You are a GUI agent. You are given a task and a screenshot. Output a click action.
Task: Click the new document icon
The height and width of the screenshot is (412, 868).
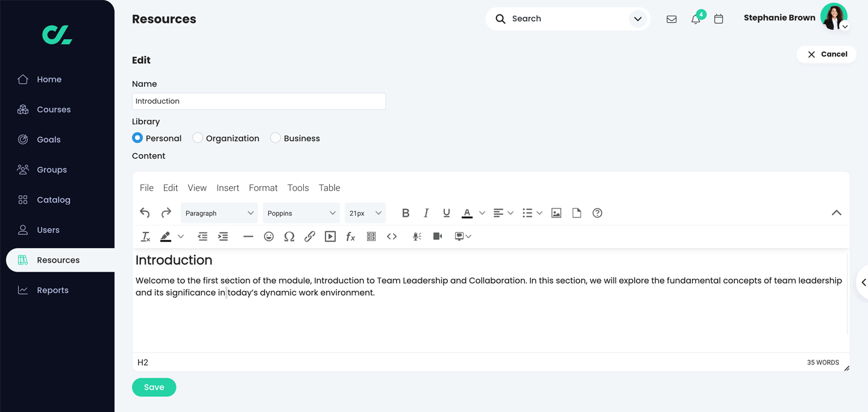577,213
